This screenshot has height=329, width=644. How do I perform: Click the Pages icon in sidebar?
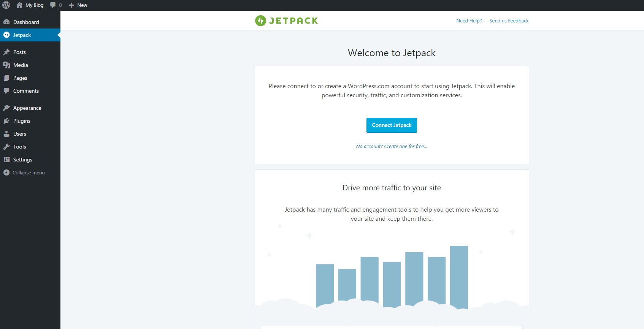pos(6,78)
